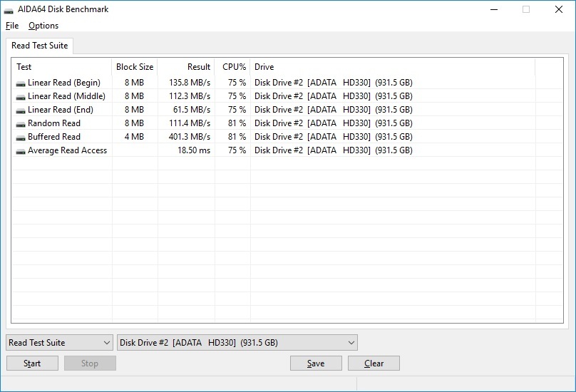Click the AIDA64 title bar app icon
The width and height of the screenshot is (576, 392).
(9, 10)
